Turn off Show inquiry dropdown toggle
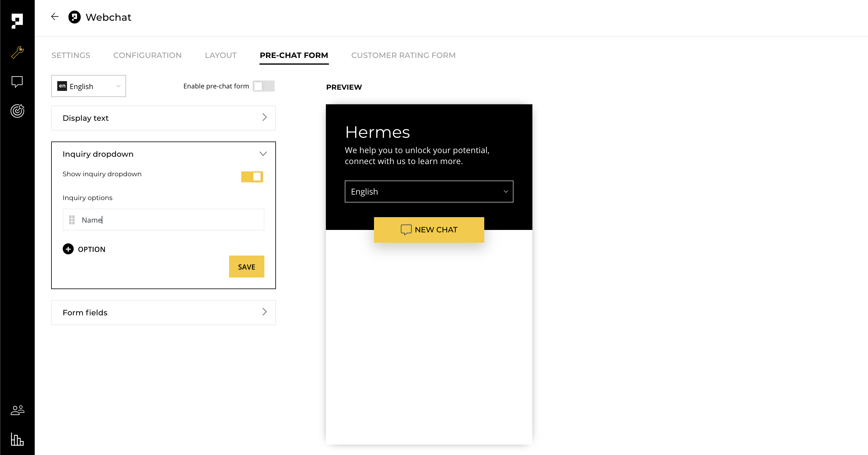 tap(252, 176)
